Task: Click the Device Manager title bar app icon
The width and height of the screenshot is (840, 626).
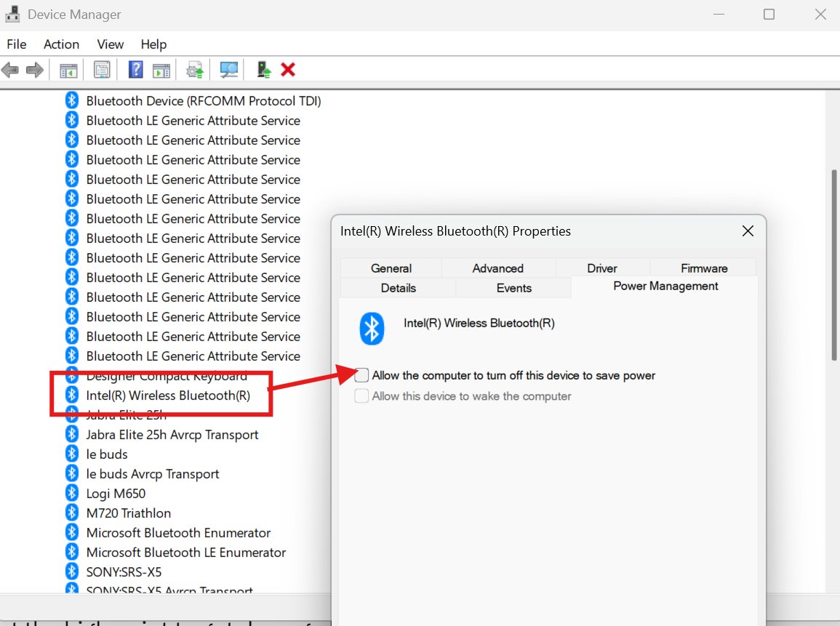Action: (12, 14)
